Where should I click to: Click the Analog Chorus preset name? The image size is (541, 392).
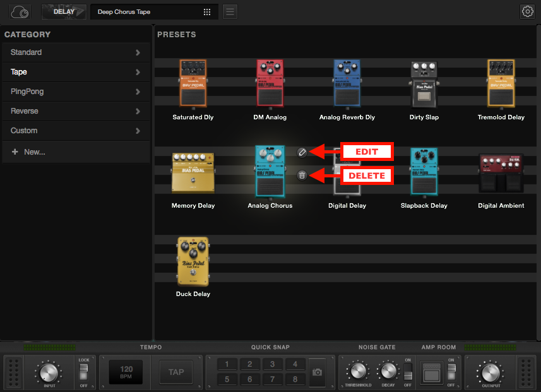pyautogui.click(x=270, y=206)
